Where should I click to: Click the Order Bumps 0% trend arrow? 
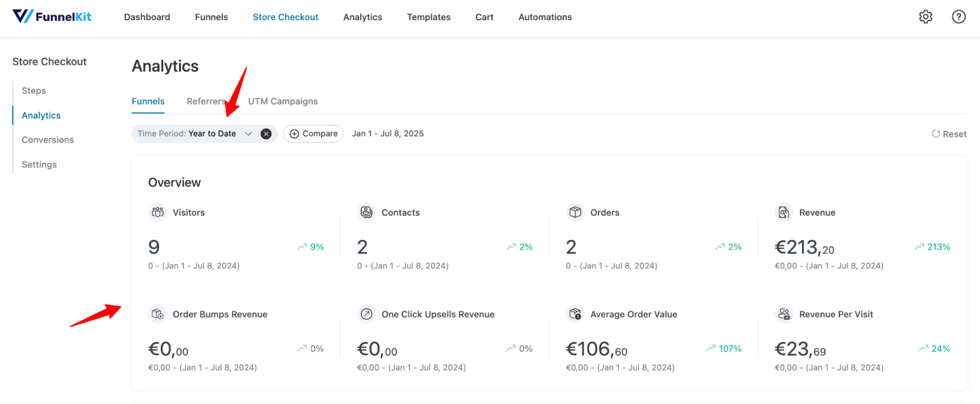click(302, 349)
